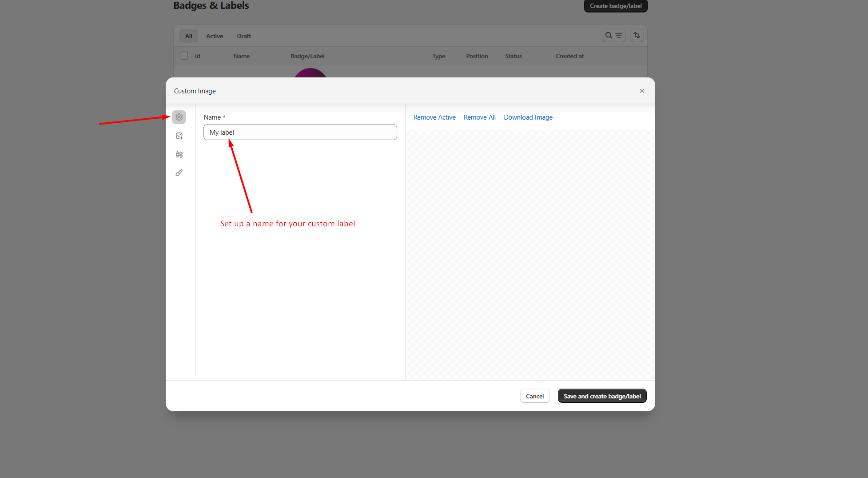Toggle the select-all checkbox in table header
The image size is (868, 478).
[x=184, y=56]
